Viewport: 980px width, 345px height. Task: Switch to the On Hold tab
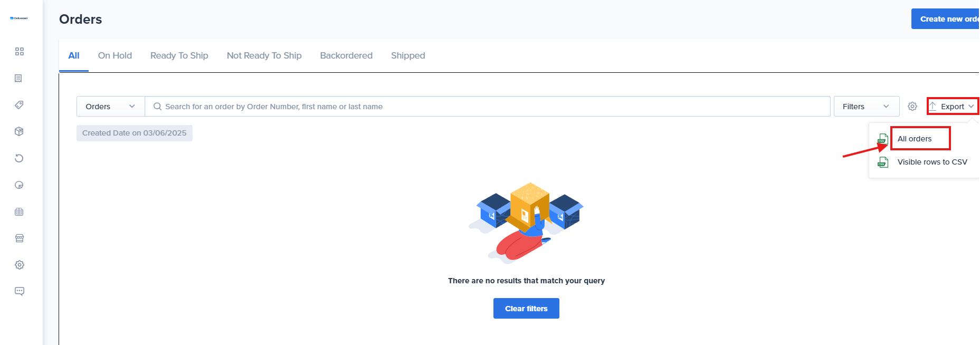(x=115, y=55)
